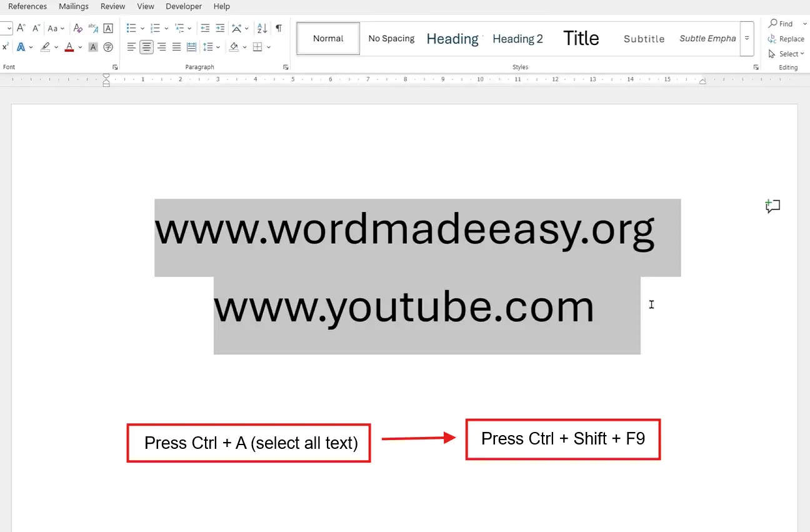810x532 pixels.
Task: Expand the numbering library dropdown arrow
Action: [x=166, y=28]
